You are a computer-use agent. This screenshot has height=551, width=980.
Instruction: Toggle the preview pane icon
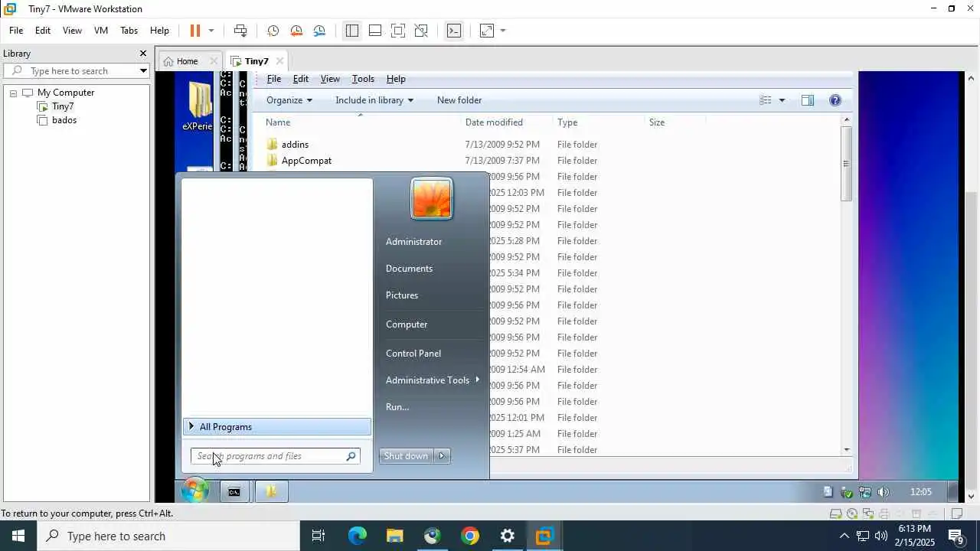(808, 100)
